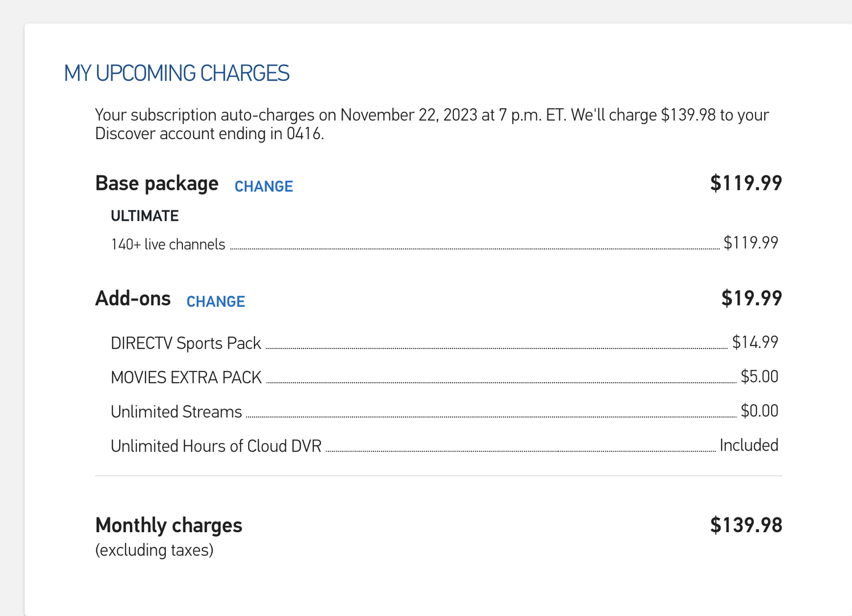Image resolution: width=852 pixels, height=616 pixels.
Task: Select the DIRECTV Sports Pack line item
Action: (x=186, y=343)
